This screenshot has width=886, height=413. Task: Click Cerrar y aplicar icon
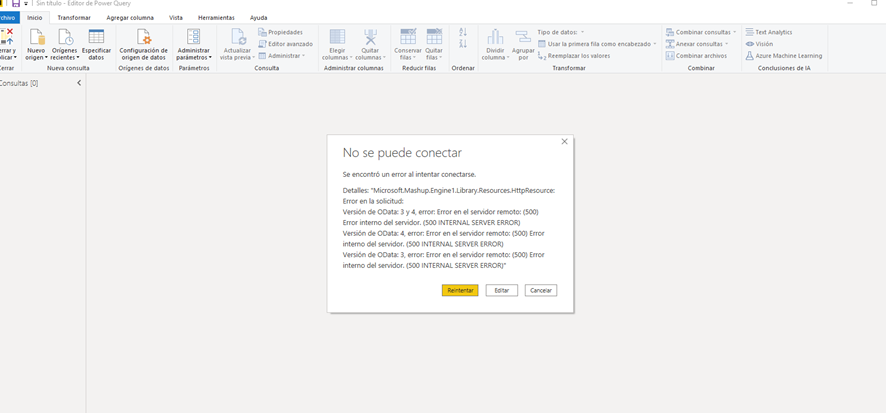click(x=7, y=37)
